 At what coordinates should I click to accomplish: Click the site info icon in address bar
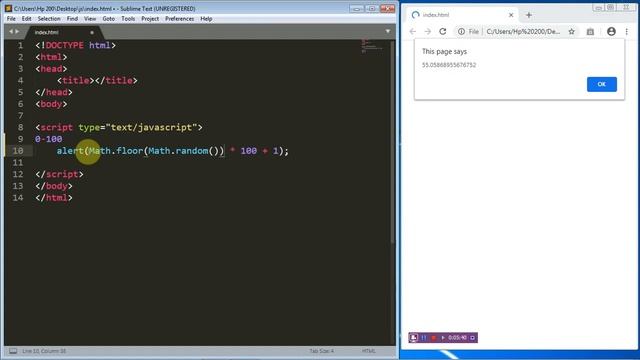tap(461, 31)
